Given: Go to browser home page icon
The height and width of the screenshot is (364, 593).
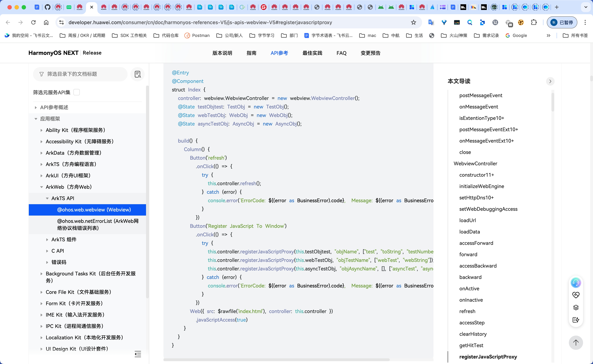Looking at the screenshot, I should coord(46,22).
